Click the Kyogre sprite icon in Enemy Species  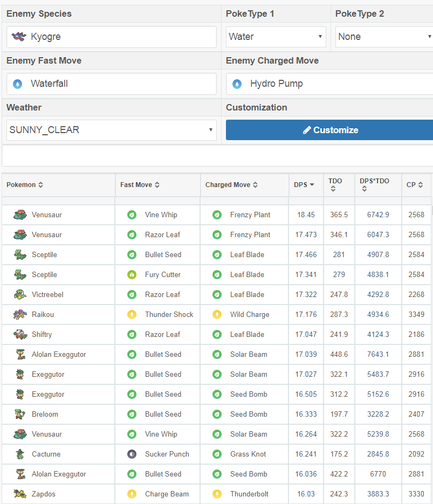click(19, 37)
